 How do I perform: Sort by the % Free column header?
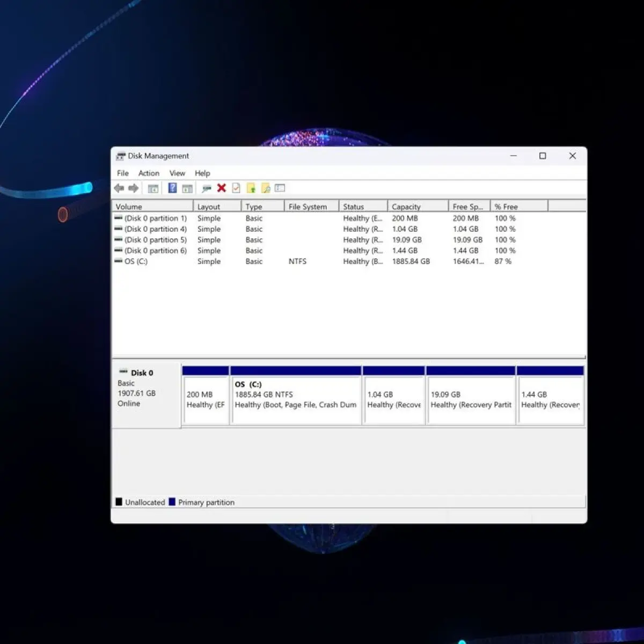519,207
